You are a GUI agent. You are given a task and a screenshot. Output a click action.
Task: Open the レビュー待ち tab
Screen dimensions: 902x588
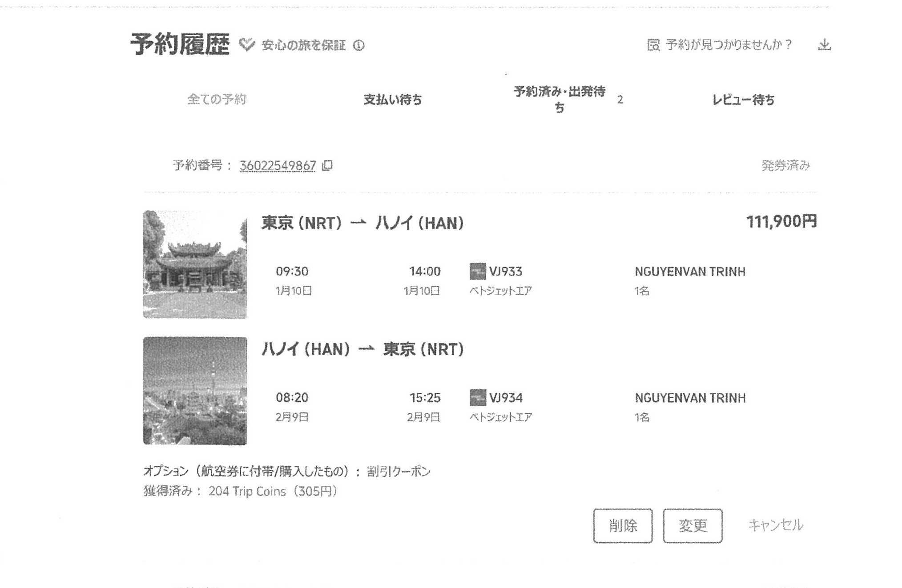coord(743,100)
